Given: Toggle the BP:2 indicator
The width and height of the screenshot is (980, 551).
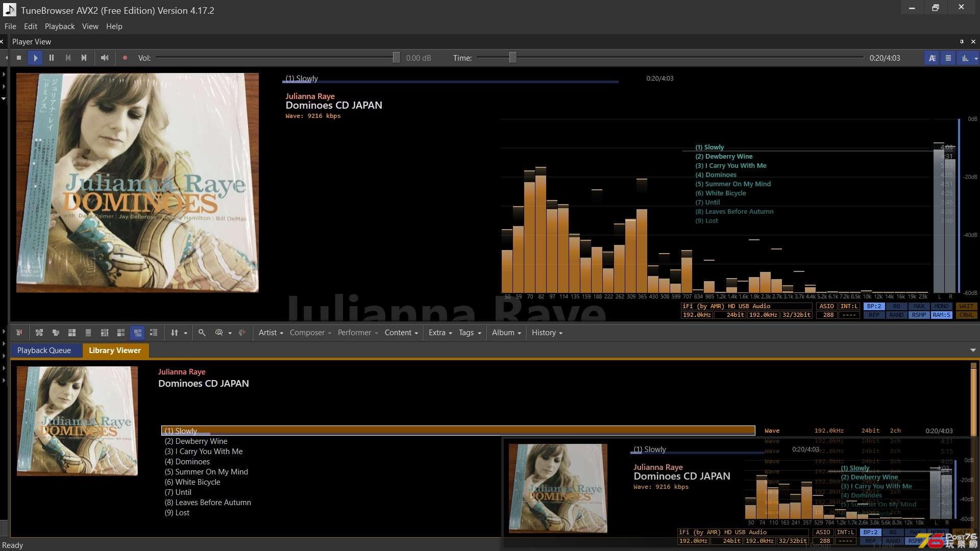Looking at the screenshot, I should click(874, 307).
